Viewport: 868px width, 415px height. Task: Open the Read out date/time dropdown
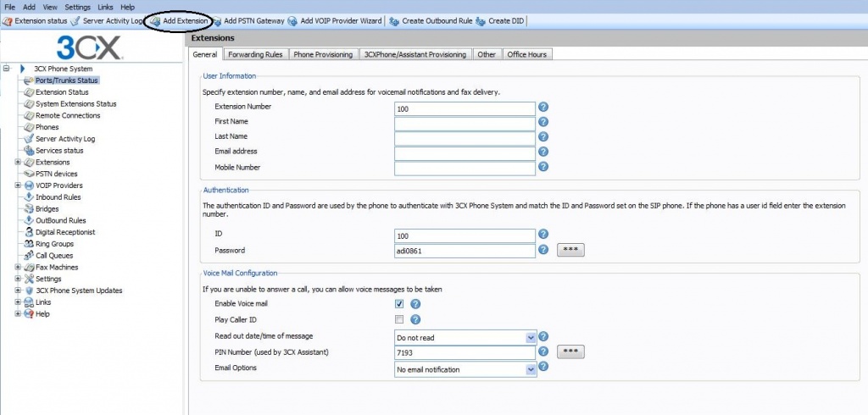[x=531, y=337]
